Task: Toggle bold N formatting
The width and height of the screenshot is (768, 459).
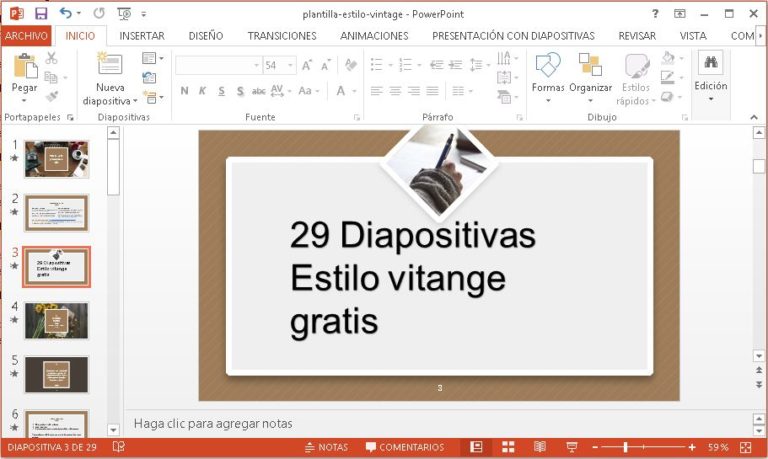Action: tap(184, 91)
